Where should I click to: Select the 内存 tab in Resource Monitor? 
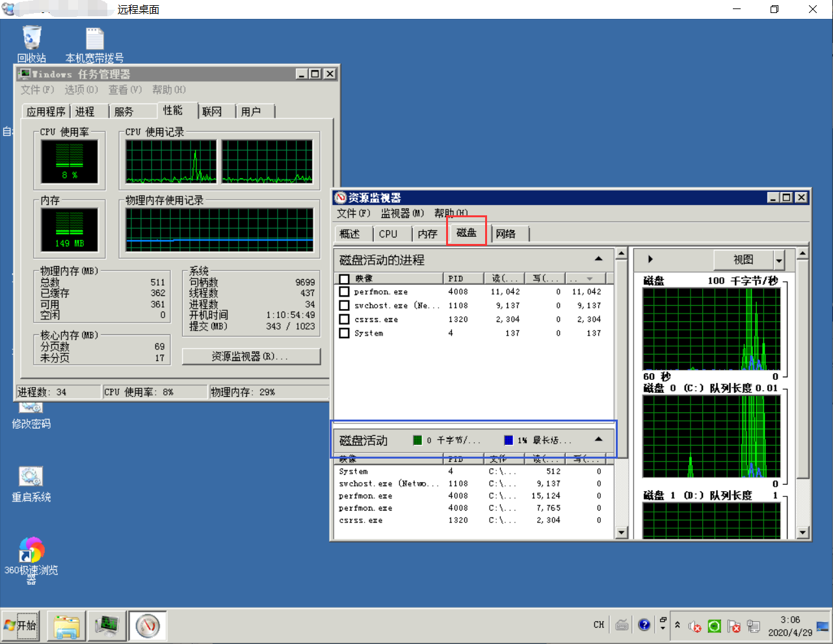428,234
